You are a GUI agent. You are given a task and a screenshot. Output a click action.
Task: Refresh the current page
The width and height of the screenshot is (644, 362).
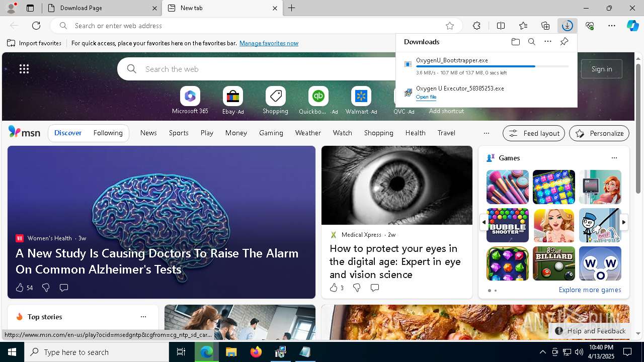point(36,26)
